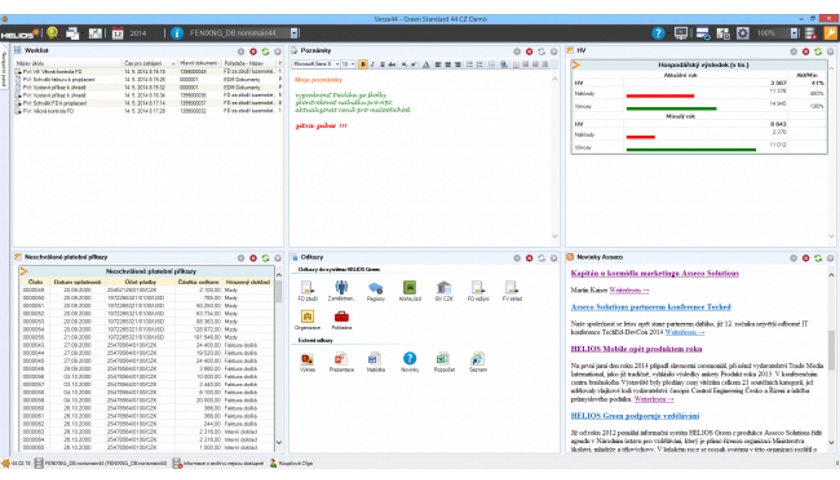The width and height of the screenshot is (840, 480).
Task: Open Asseco Solutions partnerem konference Teched link
Action: click(650, 307)
